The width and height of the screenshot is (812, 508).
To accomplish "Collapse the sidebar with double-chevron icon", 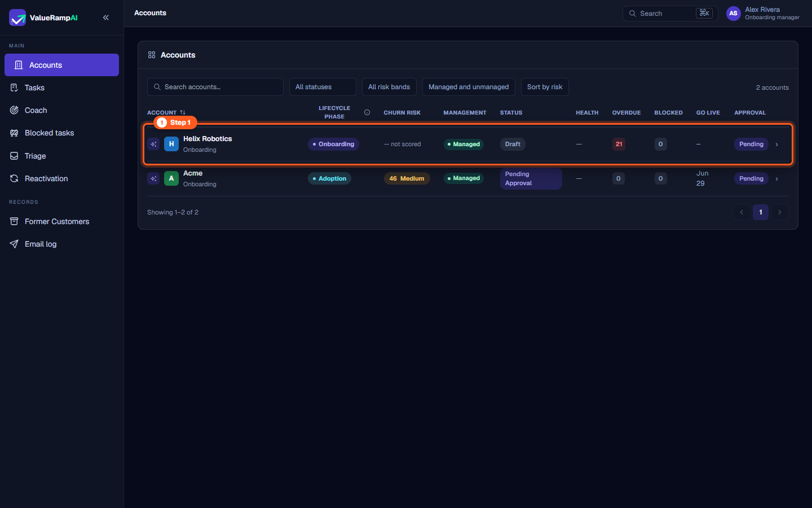I will [x=106, y=17].
